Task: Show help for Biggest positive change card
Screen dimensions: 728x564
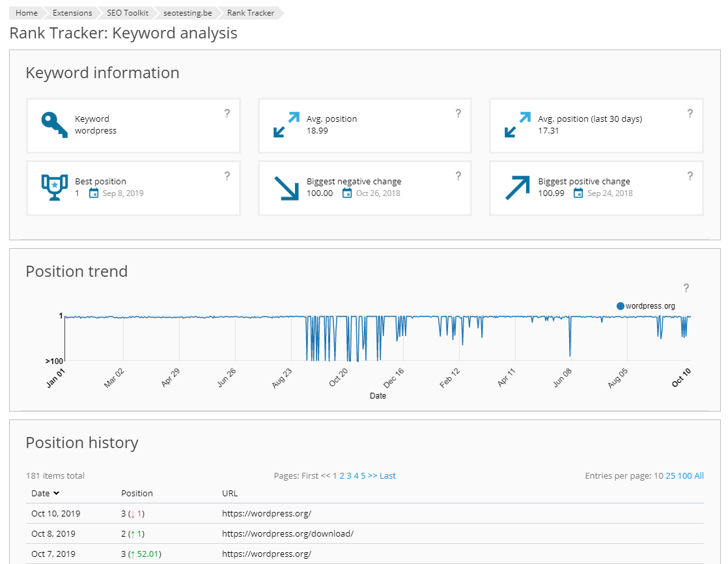Action: [690, 176]
